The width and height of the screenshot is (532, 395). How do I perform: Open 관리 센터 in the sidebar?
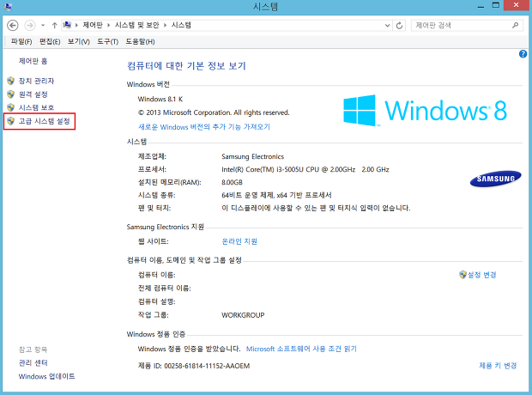point(33,362)
